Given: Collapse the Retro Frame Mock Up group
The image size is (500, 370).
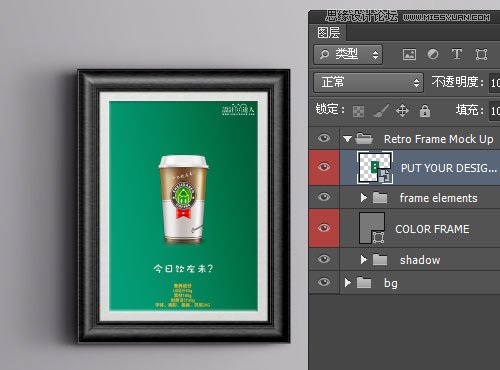Looking at the screenshot, I should pyautogui.click(x=347, y=139).
